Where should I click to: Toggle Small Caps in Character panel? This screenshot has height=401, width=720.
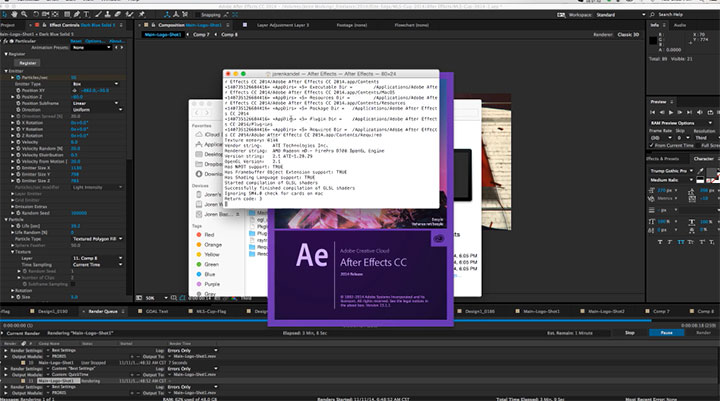click(x=691, y=242)
